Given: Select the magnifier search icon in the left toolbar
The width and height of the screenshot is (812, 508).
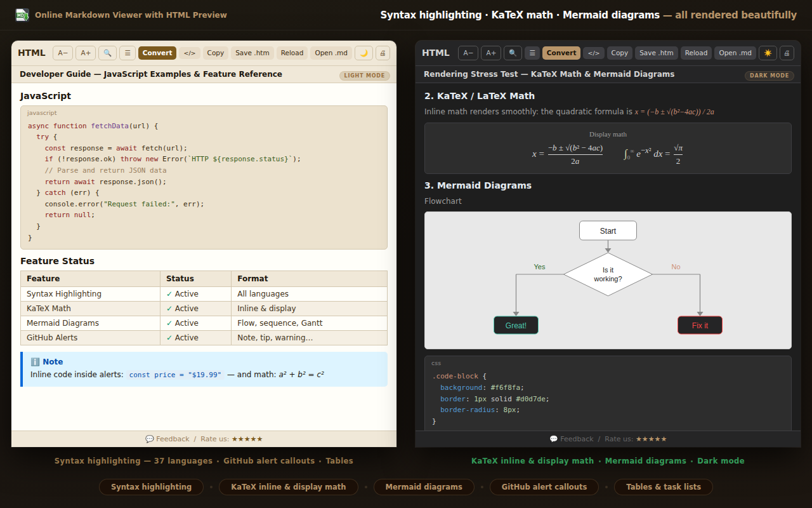Looking at the screenshot, I should coord(107,53).
